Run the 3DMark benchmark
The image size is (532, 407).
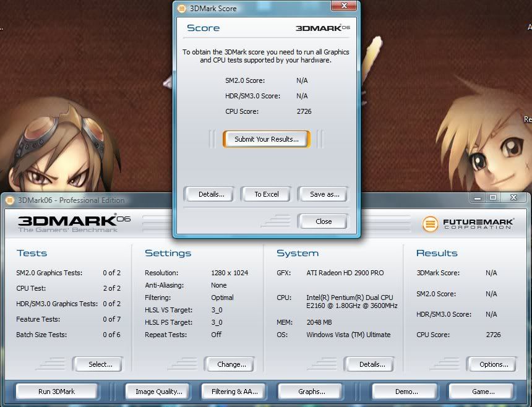pyautogui.click(x=56, y=391)
